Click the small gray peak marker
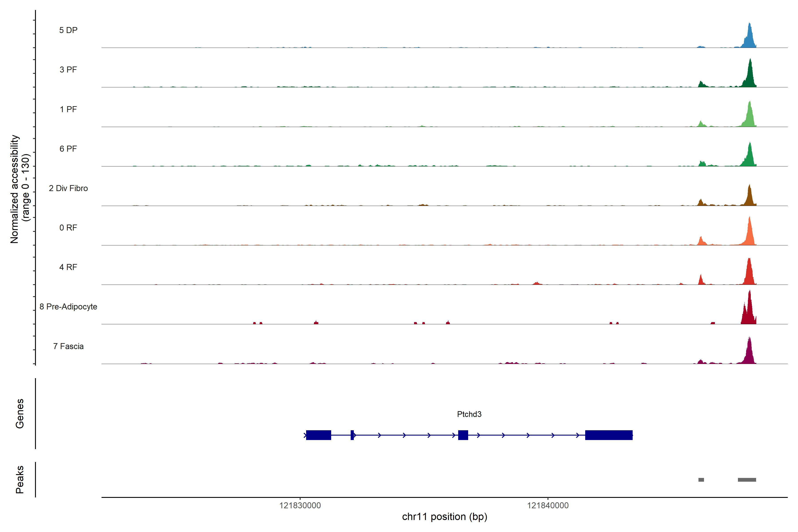This screenshot has width=798, height=532. click(x=701, y=480)
